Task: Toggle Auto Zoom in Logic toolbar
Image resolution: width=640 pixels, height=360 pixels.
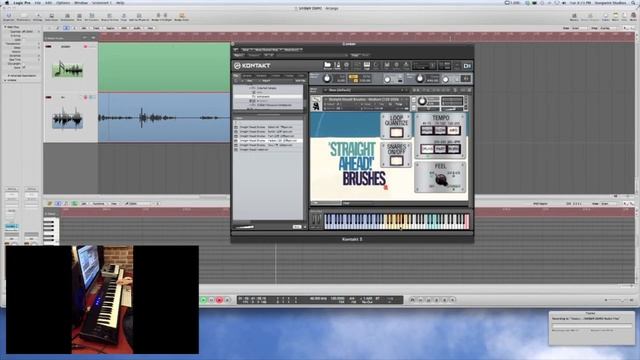Action: tap(51, 17)
